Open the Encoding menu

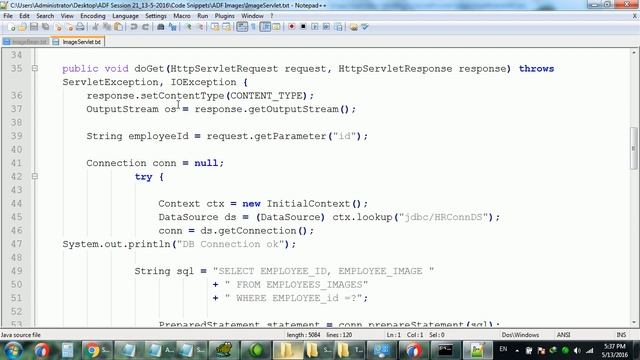click(93, 16)
